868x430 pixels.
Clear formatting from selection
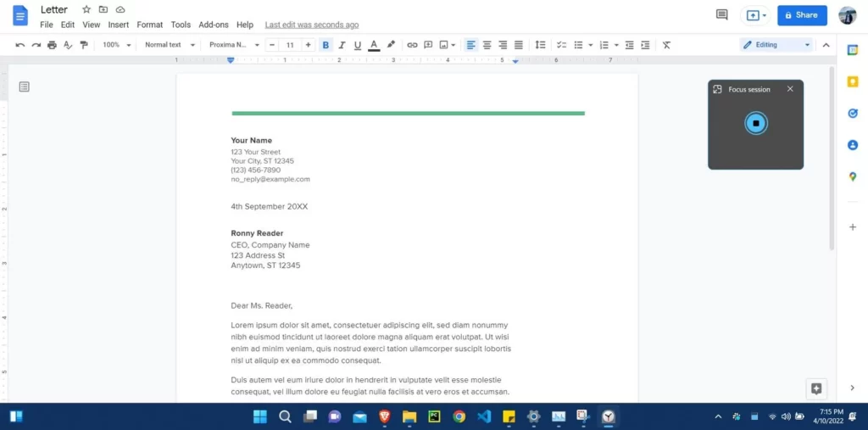(666, 45)
